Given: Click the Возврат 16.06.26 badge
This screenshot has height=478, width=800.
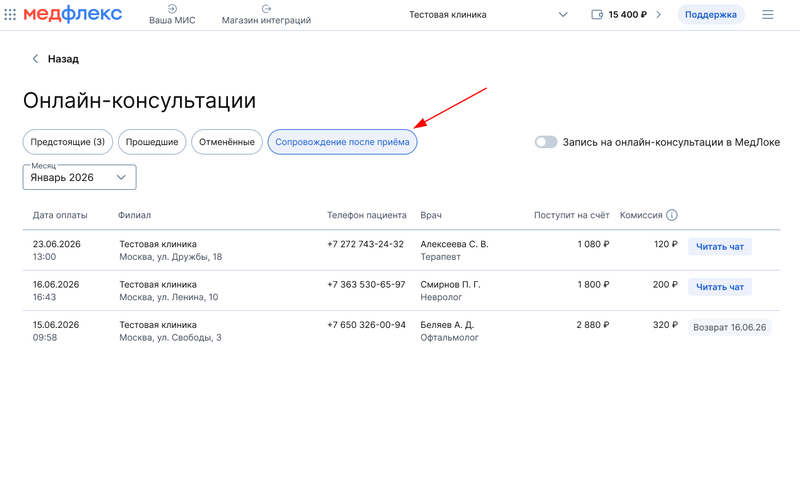Looking at the screenshot, I should point(729,327).
